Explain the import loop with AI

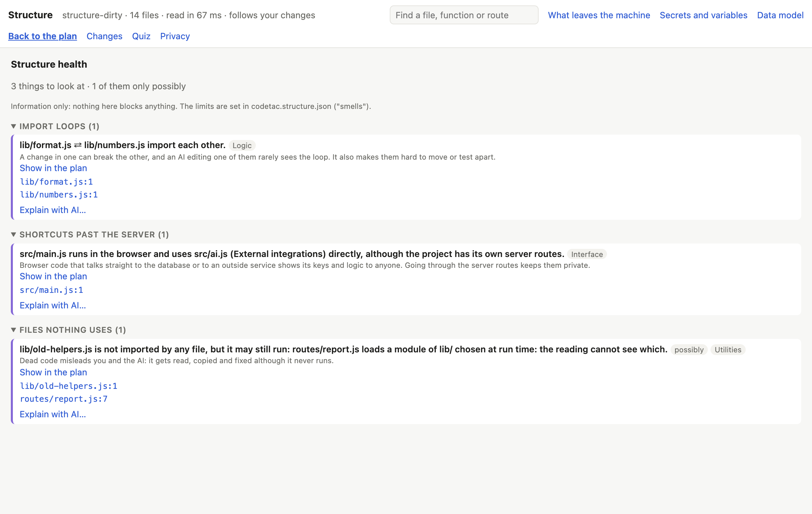[x=53, y=210]
